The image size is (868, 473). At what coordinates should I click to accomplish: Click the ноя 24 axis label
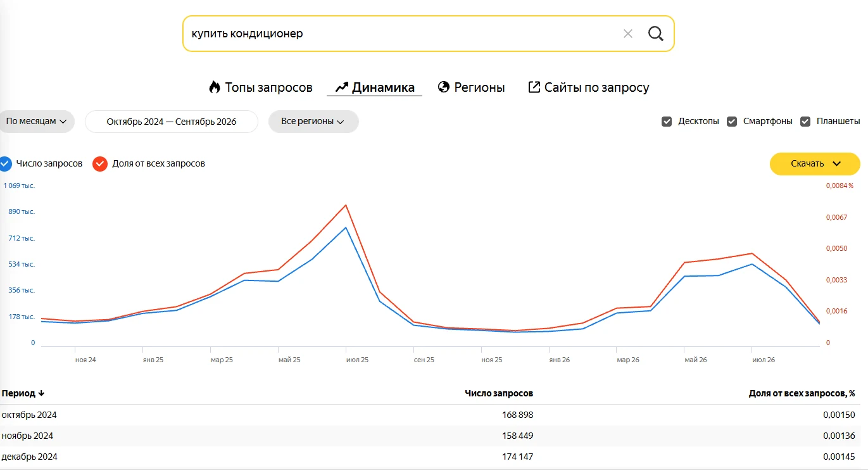(x=85, y=360)
